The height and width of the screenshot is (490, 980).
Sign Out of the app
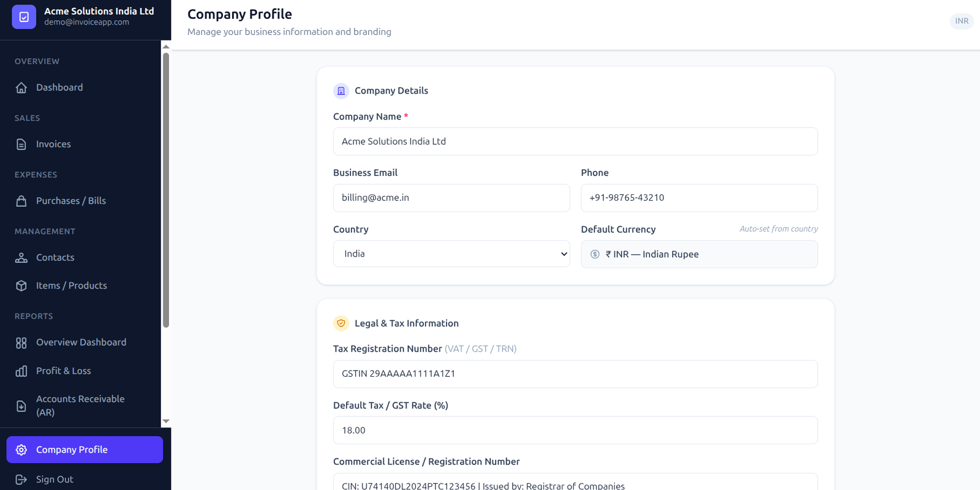[85, 480]
